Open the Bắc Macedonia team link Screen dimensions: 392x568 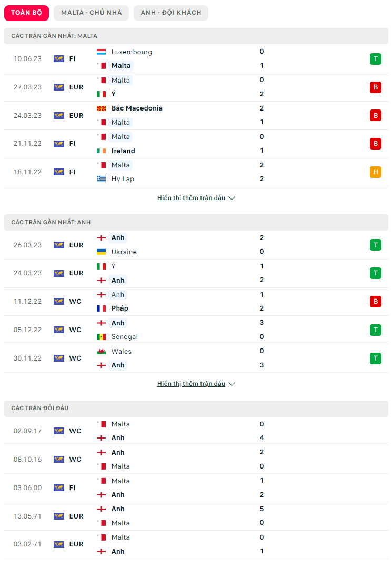click(x=137, y=108)
